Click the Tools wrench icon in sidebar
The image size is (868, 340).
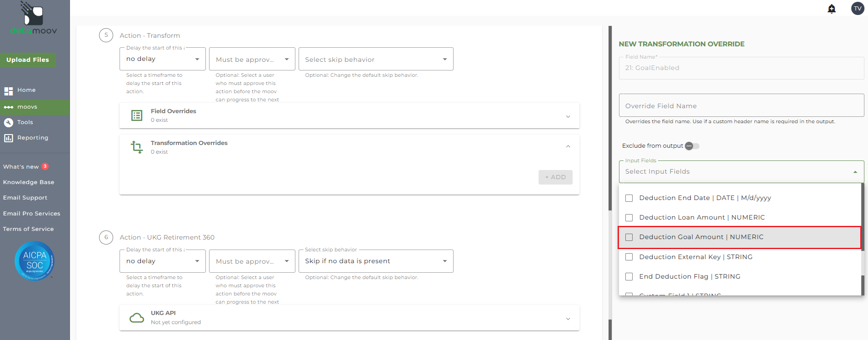pyautogui.click(x=9, y=123)
